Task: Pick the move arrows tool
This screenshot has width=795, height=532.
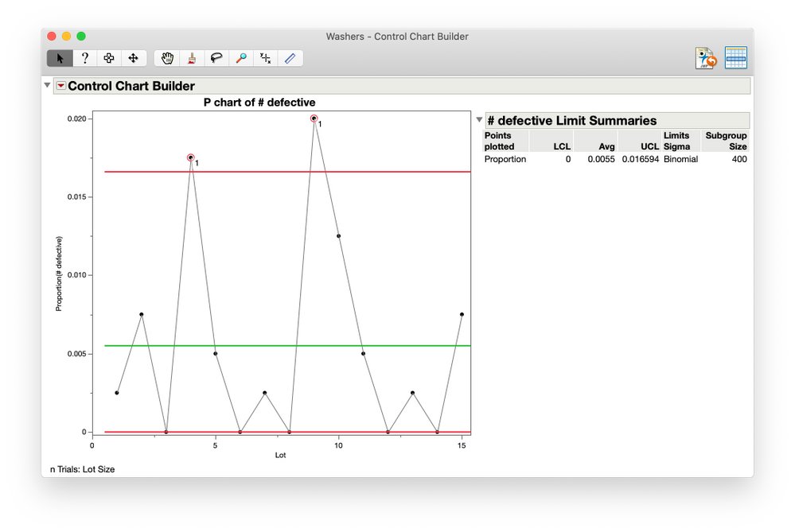Action: point(134,58)
